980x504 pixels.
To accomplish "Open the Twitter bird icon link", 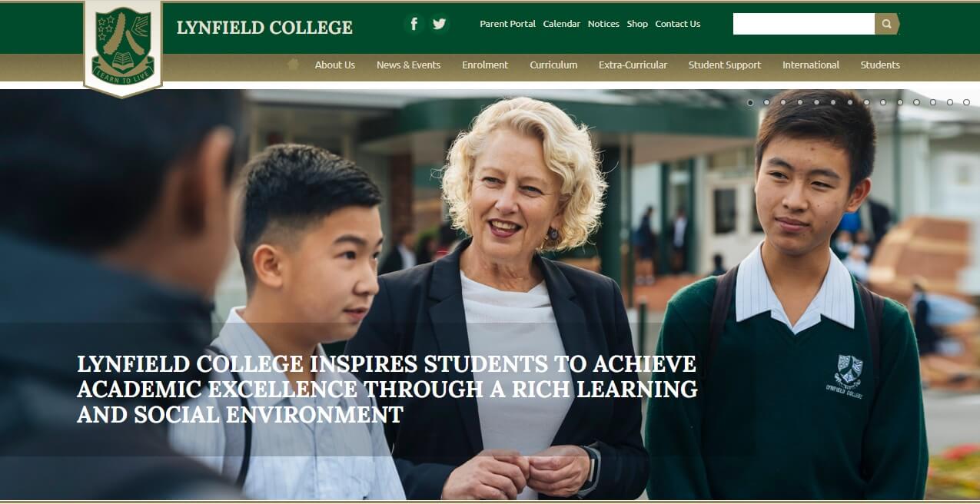I will click(439, 24).
